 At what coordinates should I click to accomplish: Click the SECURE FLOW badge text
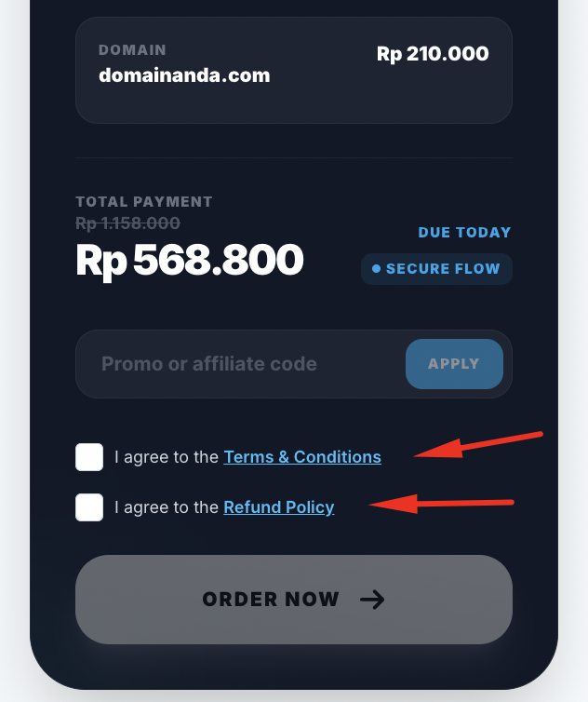point(443,269)
